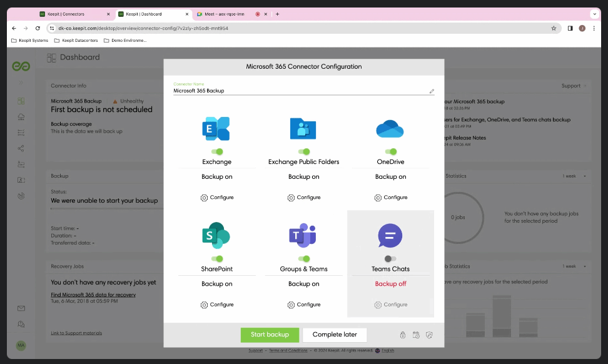
Task: Click the SharePoint app icon
Action: 216,235
